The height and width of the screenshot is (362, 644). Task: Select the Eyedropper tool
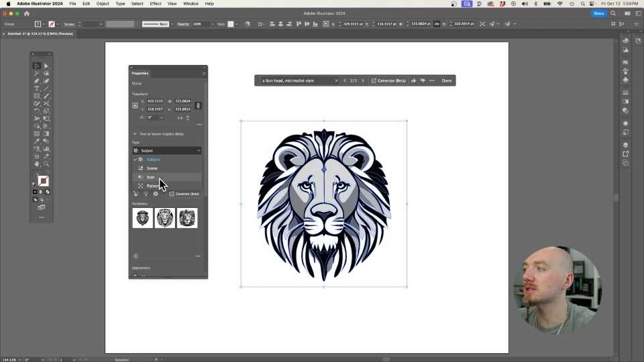click(36, 141)
